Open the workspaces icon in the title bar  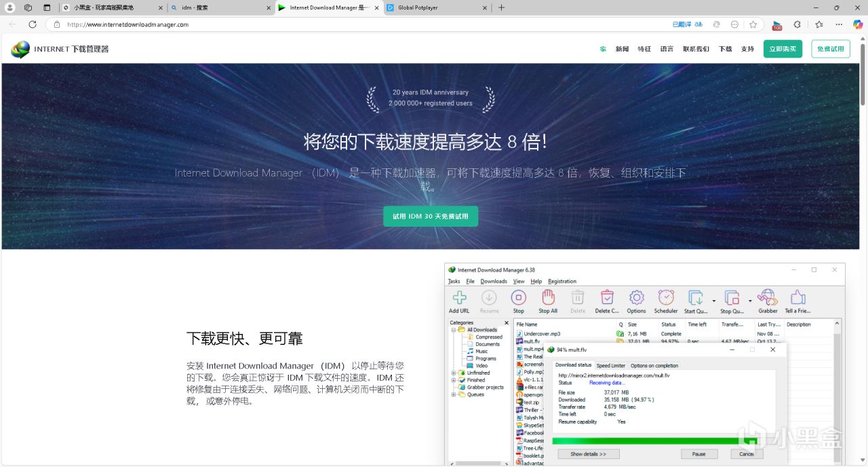coord(28,7)
